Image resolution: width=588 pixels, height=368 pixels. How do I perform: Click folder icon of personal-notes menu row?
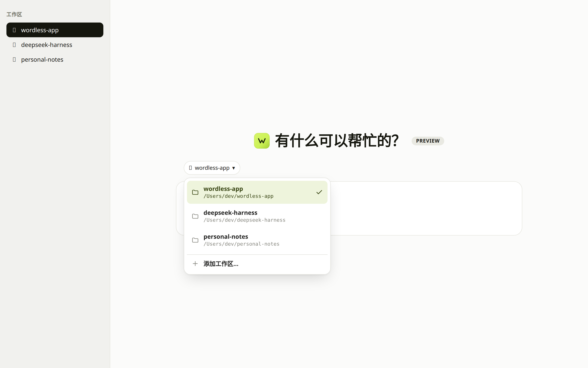click(x=195, y=240)
